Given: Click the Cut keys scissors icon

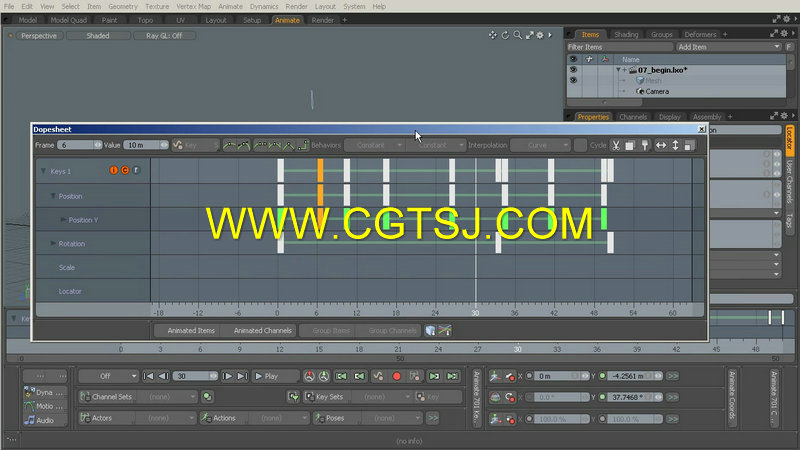Looking at the screenshot, I should coord(616,145).
